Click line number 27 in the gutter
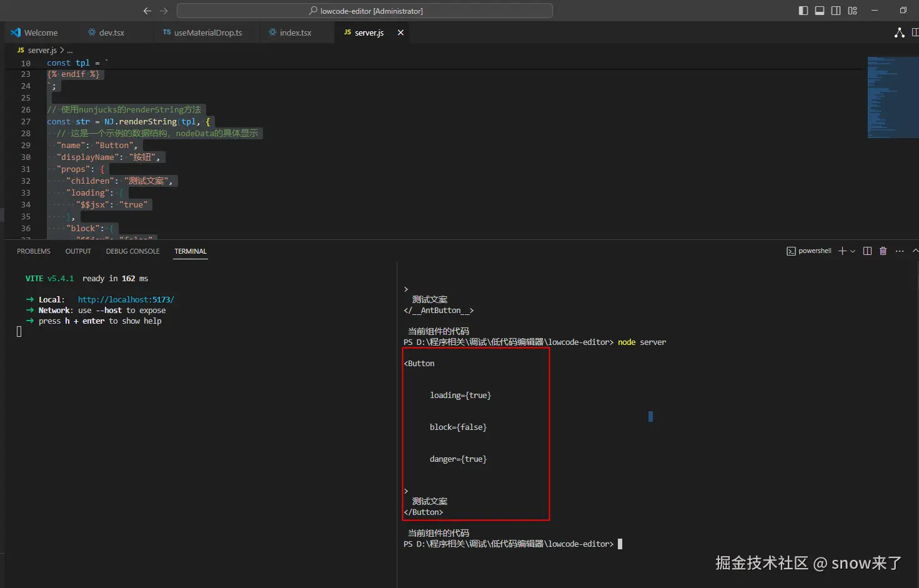The height and width of the screenshot is (588, 919). pyautogui.click(x=26, y=122)
